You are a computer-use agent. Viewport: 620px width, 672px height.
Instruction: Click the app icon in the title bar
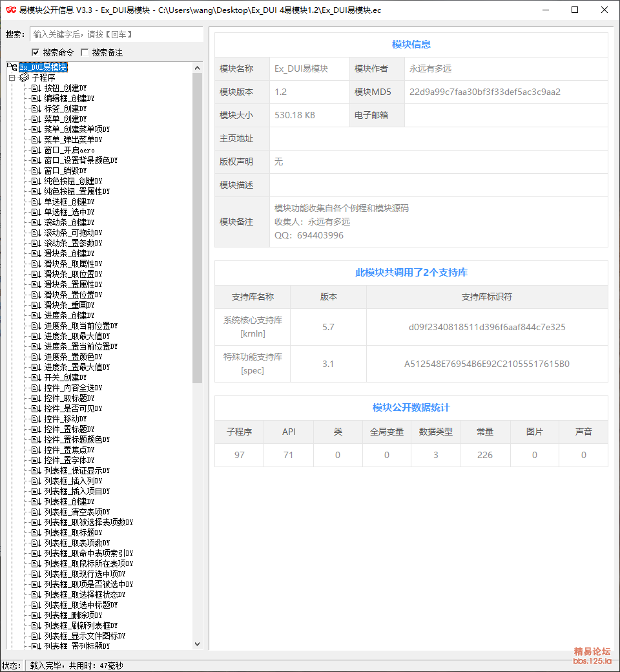[x=11, y=10]
